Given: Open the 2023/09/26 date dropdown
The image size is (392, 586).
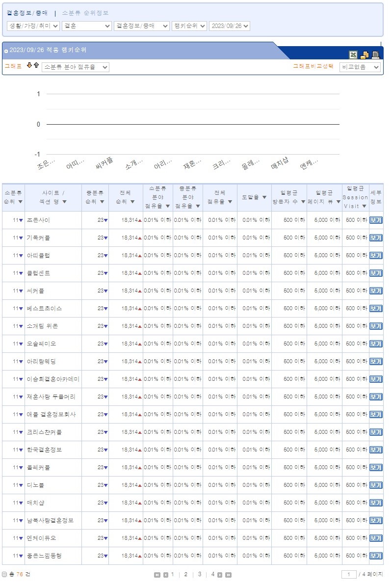Looking at the screenshot, I should click(x=229, y=26).
